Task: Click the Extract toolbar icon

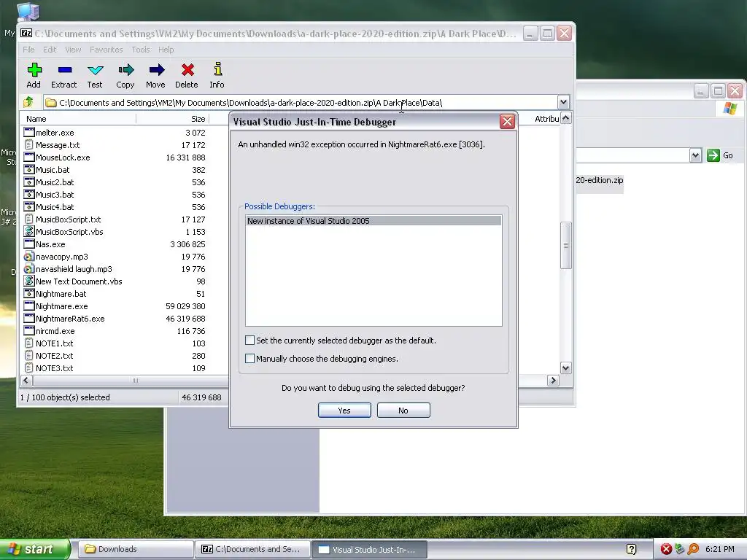Action: [x=64, y=71]
